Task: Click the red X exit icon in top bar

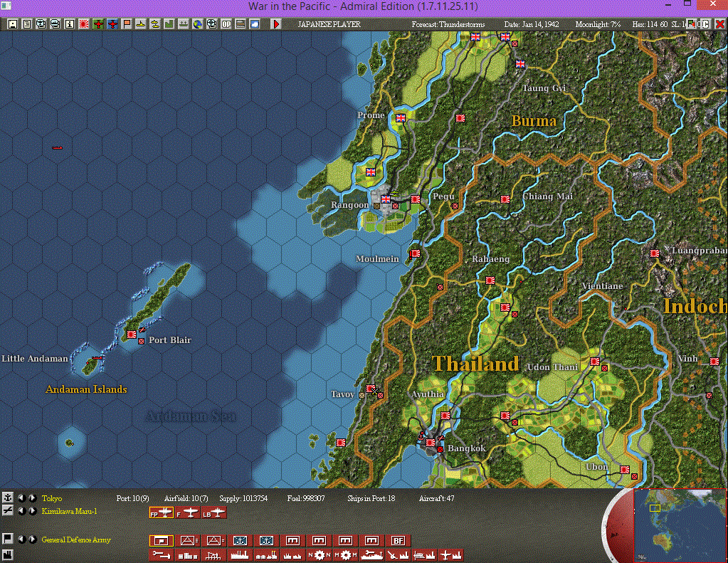Action: tap(719, 24)
